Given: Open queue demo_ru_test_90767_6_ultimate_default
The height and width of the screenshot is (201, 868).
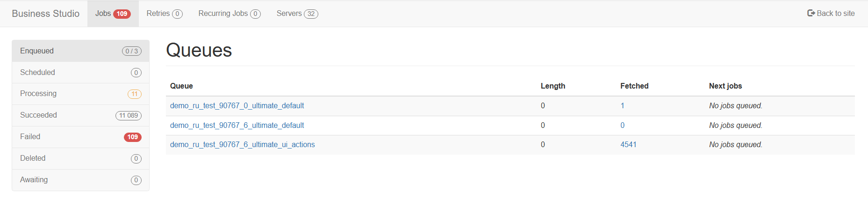Looking at the screenshot, I should point(237,126).
